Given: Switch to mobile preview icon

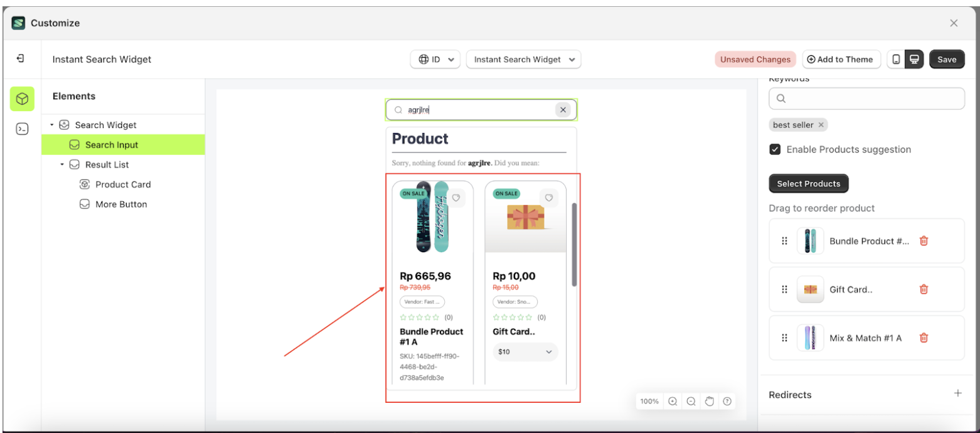Looking at the screenshot, I should coord(896,60).
